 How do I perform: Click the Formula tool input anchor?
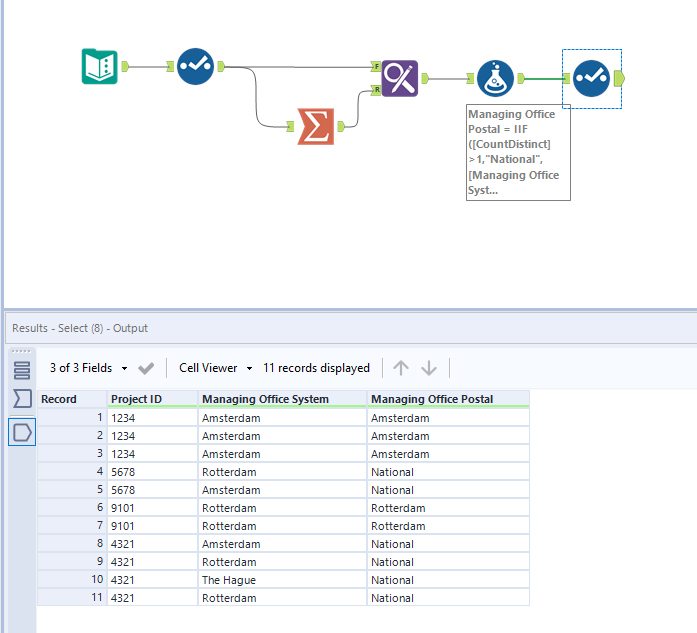pyautogui.click(x=470, y=78)
